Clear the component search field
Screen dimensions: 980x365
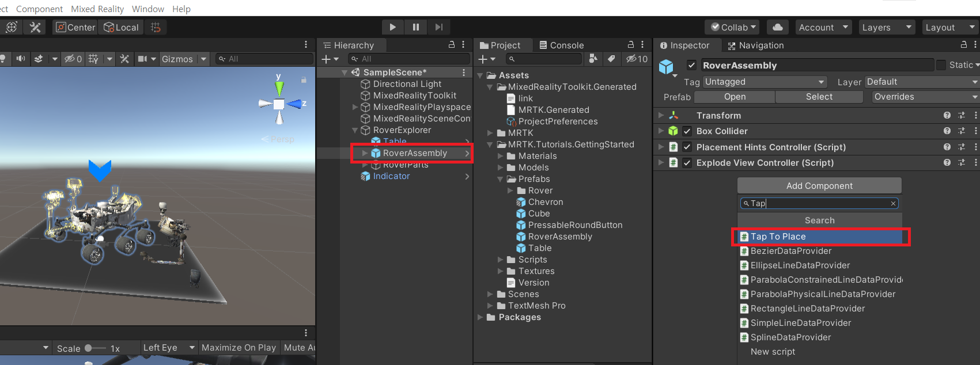click(x=893, y=203)
